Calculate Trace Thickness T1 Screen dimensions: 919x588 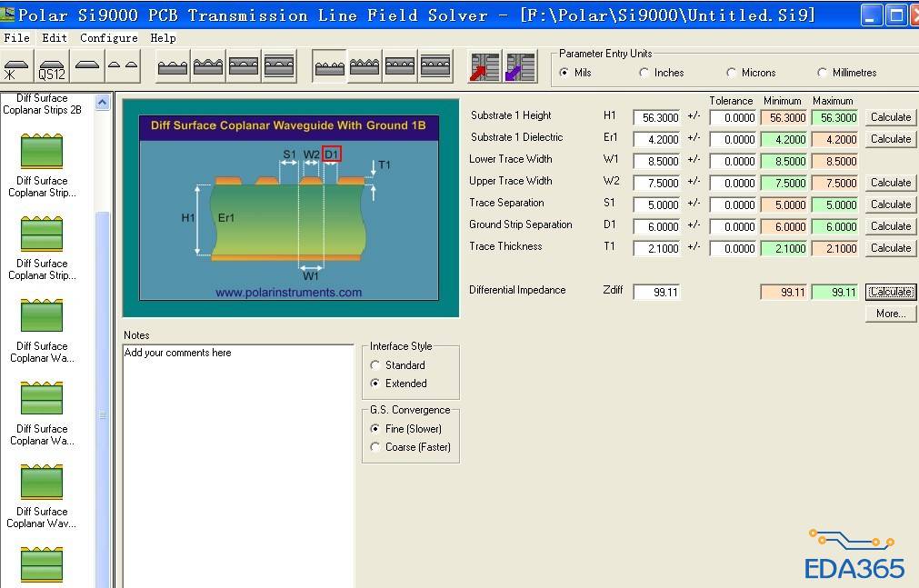click(x=891, y=248)
